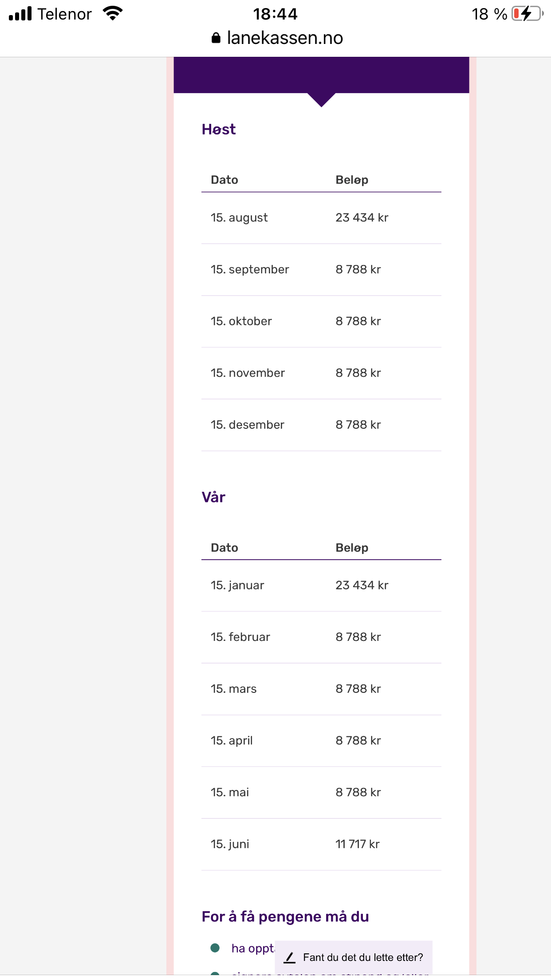Click the 'For å få pengene må du' heading
The image size is (551, 980).
(x=285, y=917)
